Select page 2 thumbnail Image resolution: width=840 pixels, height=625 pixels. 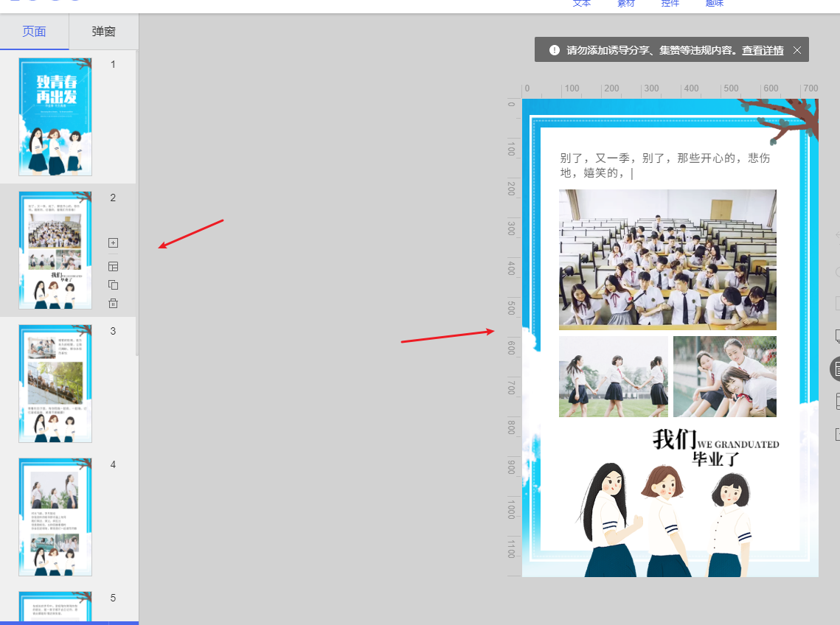tap(55, 250)
